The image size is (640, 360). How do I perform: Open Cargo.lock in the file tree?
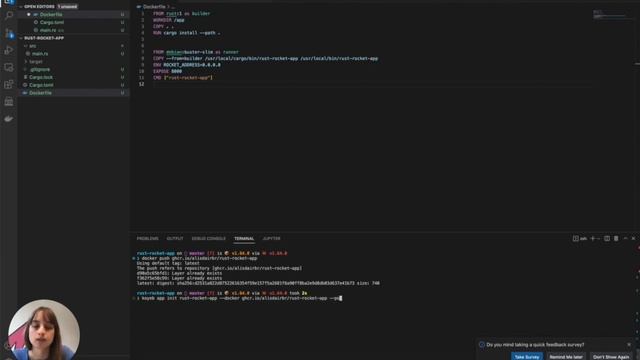(x=73, y=77)
